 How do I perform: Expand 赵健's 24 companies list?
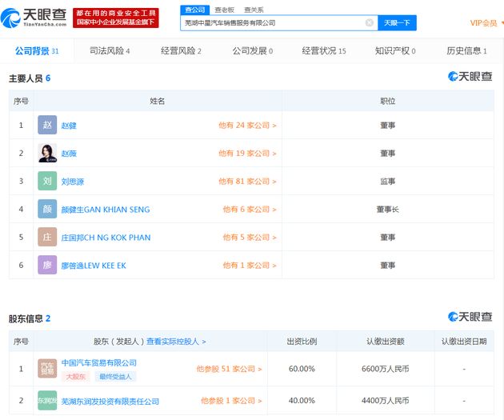point(247,126)
